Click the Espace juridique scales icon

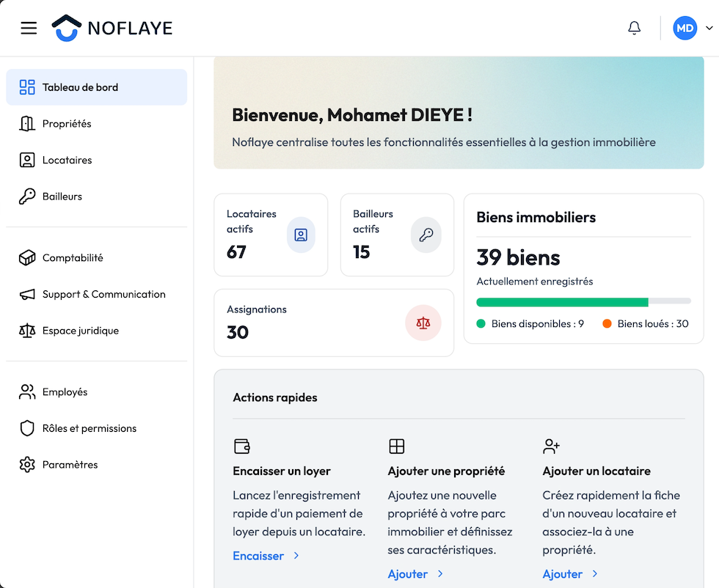[x=27, y=331]
